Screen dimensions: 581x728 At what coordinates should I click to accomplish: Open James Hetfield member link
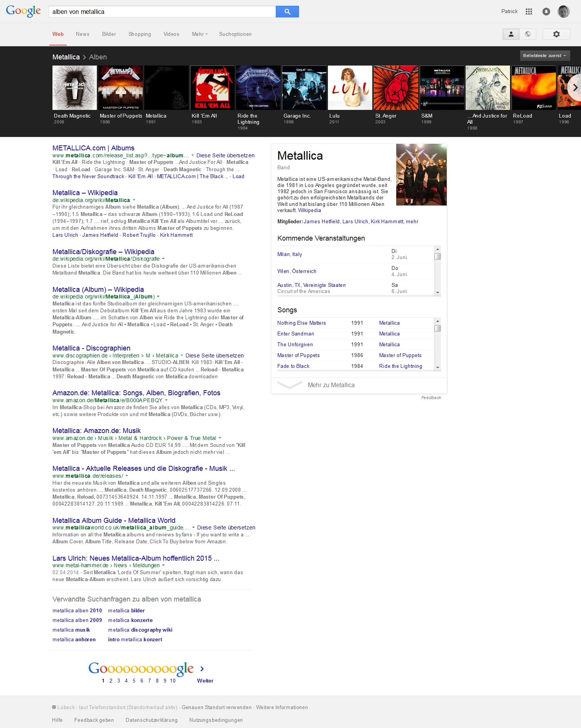pos(322,222)
